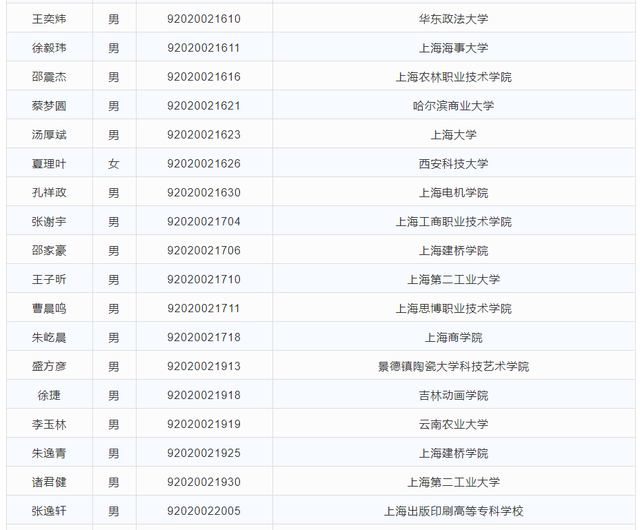This screenshot has height=530, width=640.
Task: Select ID number 92020022005
Action: [x=204, y=512]
